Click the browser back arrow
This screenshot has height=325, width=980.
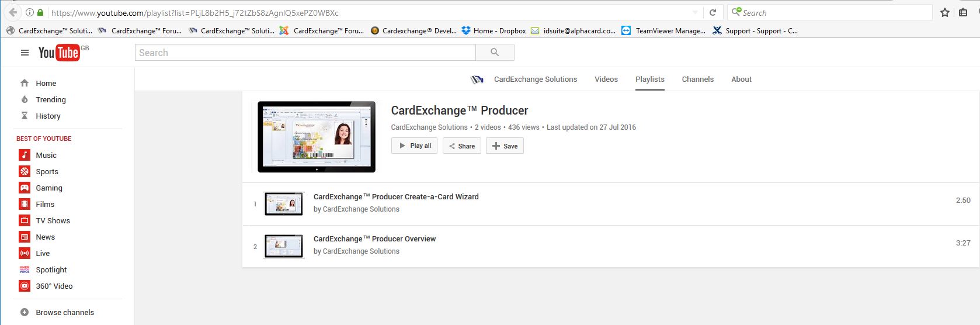tap(13, 12)
